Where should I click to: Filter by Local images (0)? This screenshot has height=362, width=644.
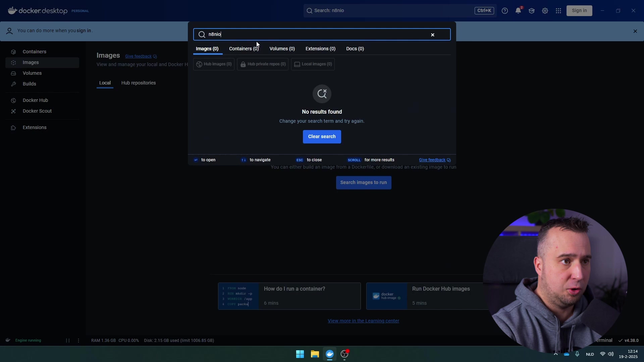[x=313, y=64]
